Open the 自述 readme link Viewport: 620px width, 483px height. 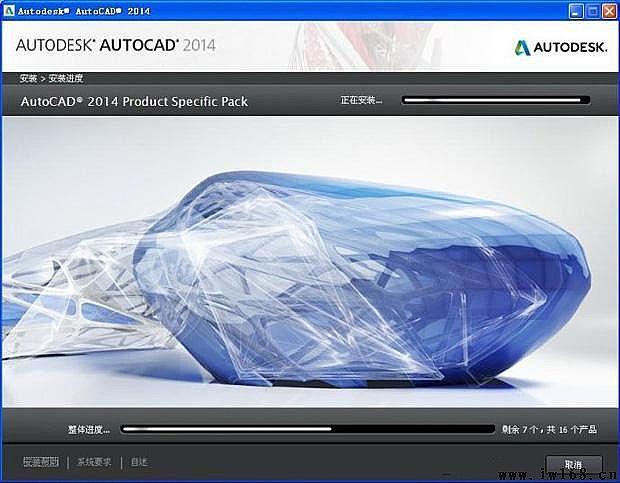(138, 462)
